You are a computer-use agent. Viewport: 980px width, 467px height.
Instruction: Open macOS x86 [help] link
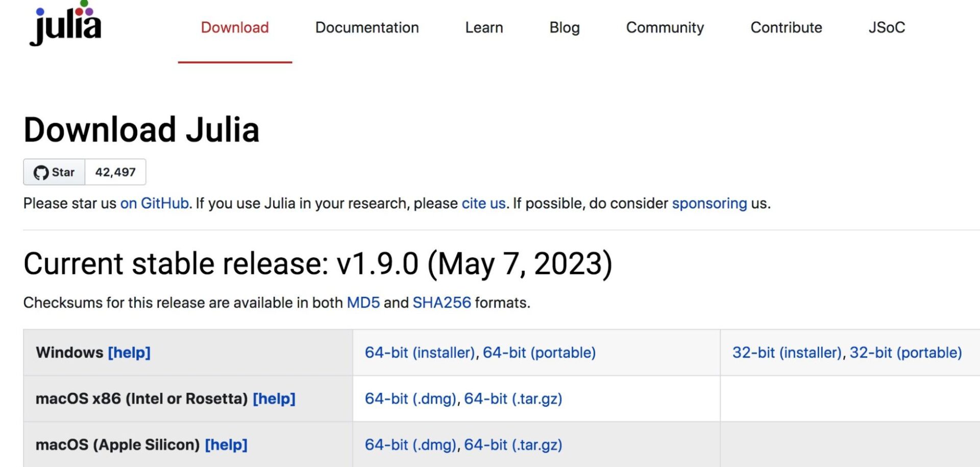pos(274,399)
